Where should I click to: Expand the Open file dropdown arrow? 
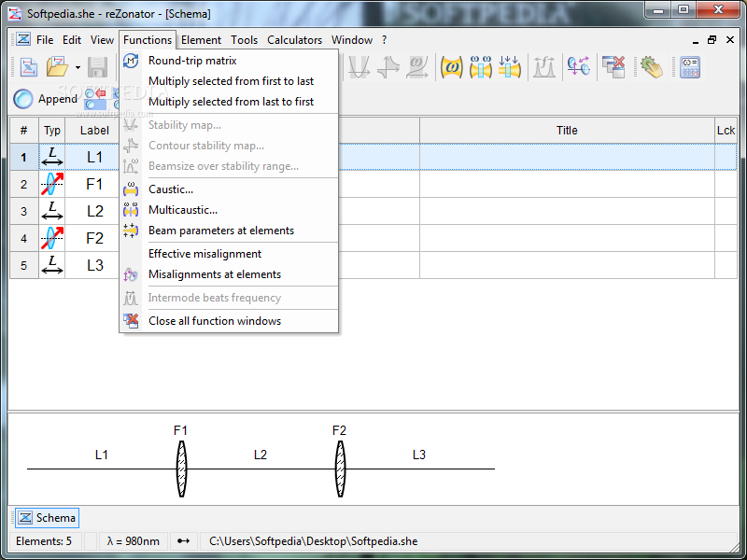(x=78, y=67)
